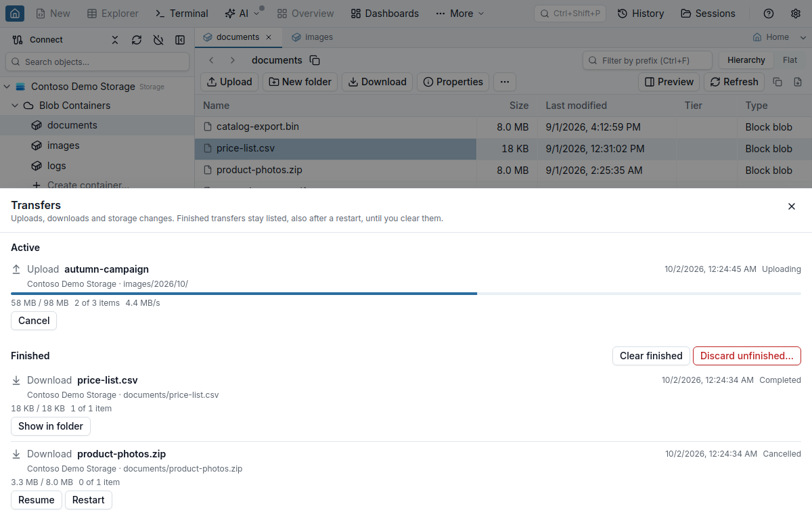
Task: Go forward with the right arrow navigation icon
Action: click(x=233, y=60)
